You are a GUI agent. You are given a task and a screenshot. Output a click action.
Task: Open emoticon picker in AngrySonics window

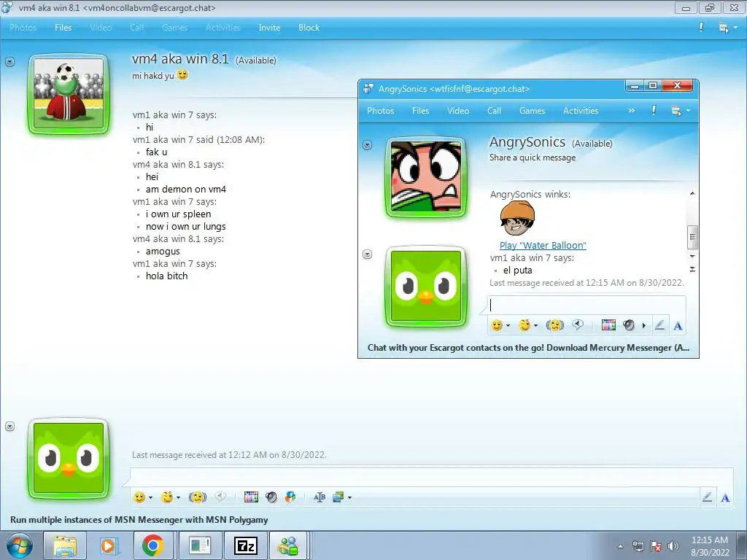tap(497, 325)
